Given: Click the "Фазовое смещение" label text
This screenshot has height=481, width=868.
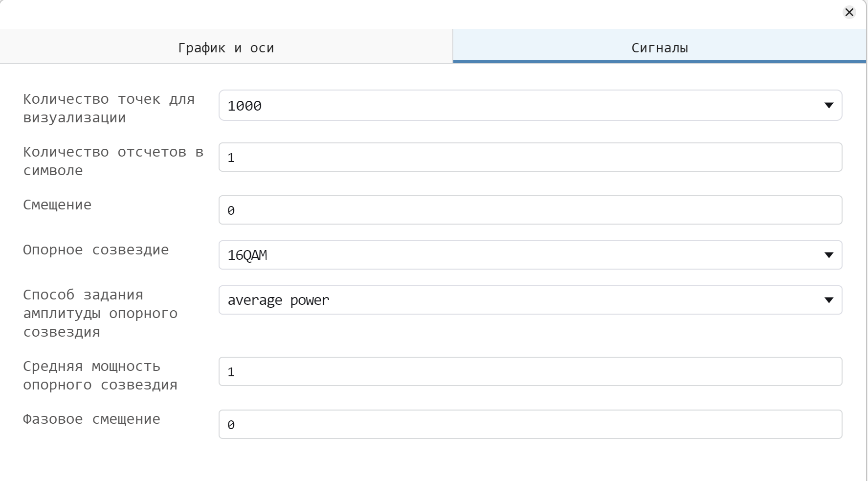Looking at the screenshot, I should (91, 419).
